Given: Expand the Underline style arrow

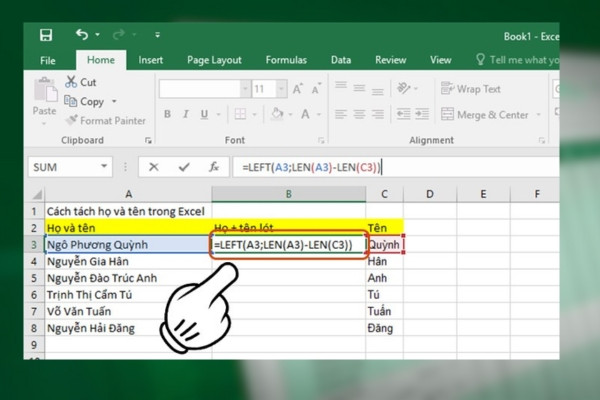Looking at the screenshot, I should point(218,114).
